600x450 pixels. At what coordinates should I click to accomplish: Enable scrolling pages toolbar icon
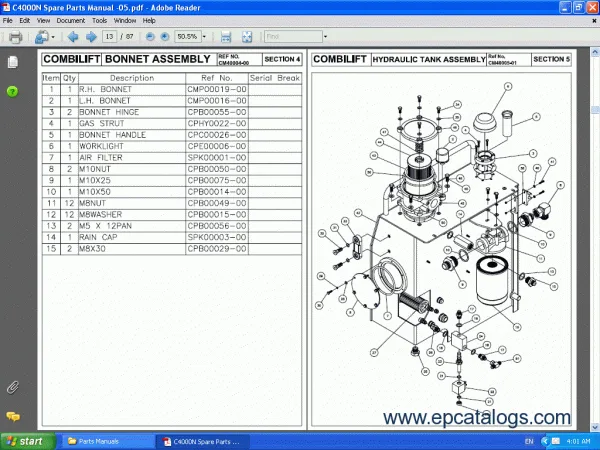(226, 37)
